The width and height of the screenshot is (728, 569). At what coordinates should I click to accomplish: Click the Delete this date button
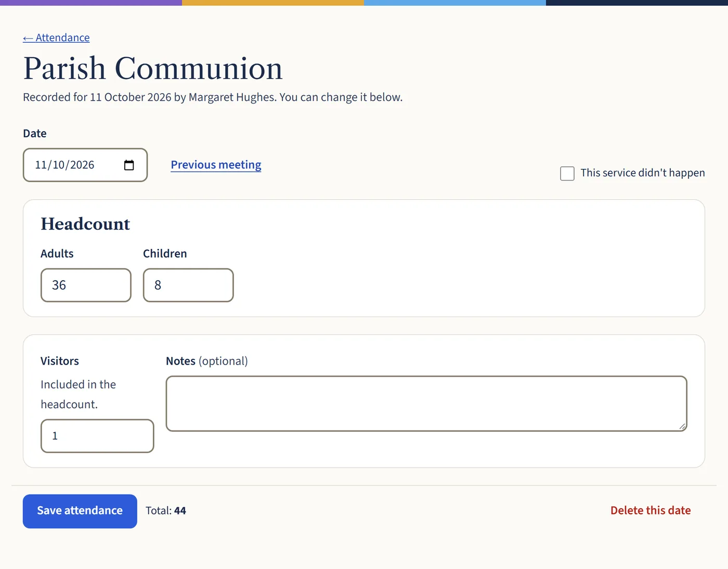coord(651,510)
